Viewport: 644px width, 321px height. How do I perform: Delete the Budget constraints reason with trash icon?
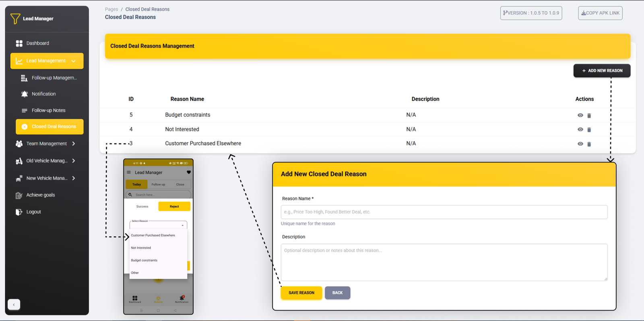click(589, 116)
